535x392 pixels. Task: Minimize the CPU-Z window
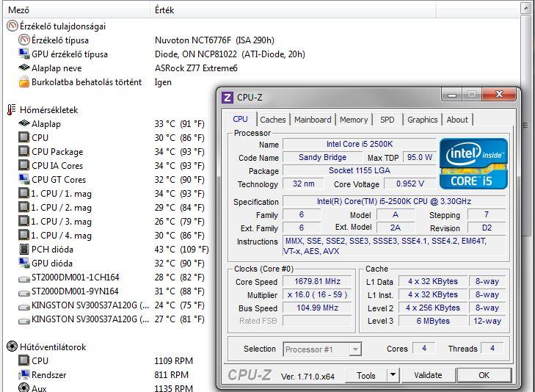tap(451, 95)
